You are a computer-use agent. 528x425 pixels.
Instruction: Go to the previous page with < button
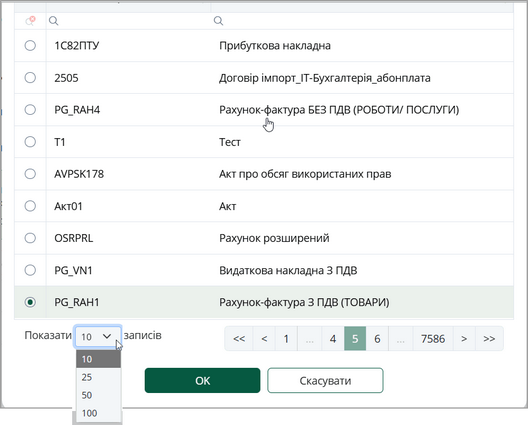click(x=264, y=338)
